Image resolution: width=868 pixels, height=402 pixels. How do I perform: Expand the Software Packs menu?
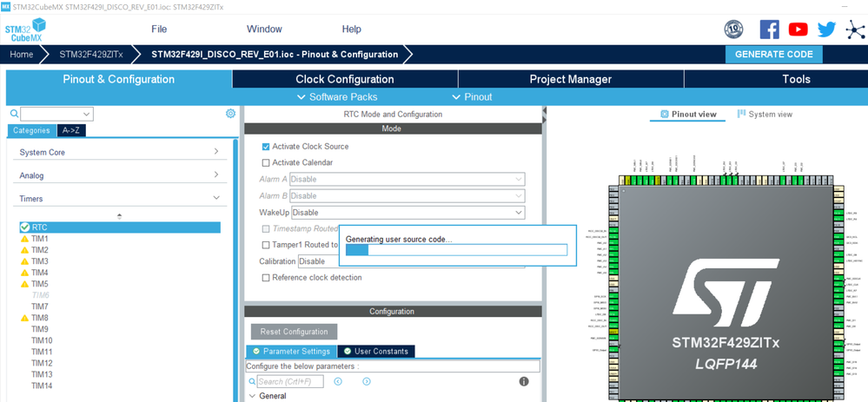pos(337,96)
